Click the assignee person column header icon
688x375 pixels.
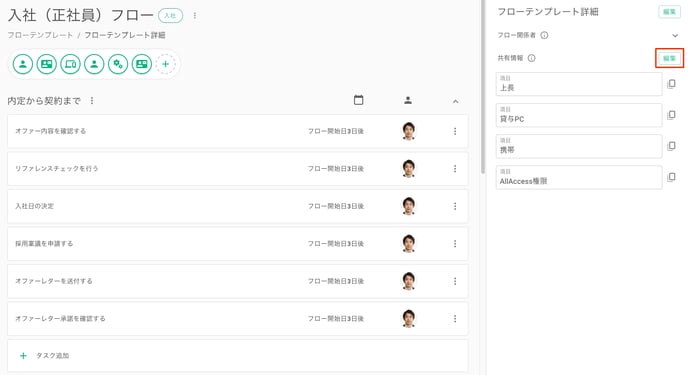(x=408, y=100)
